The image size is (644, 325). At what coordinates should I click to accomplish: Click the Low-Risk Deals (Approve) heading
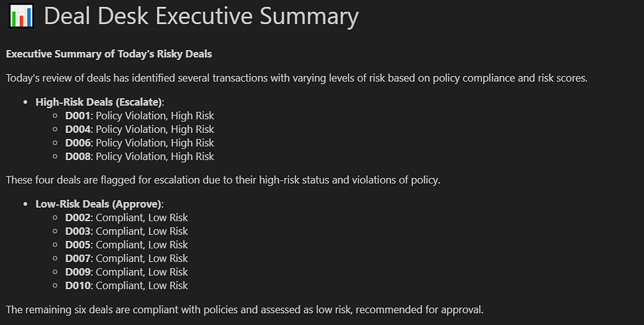[99, 204]
